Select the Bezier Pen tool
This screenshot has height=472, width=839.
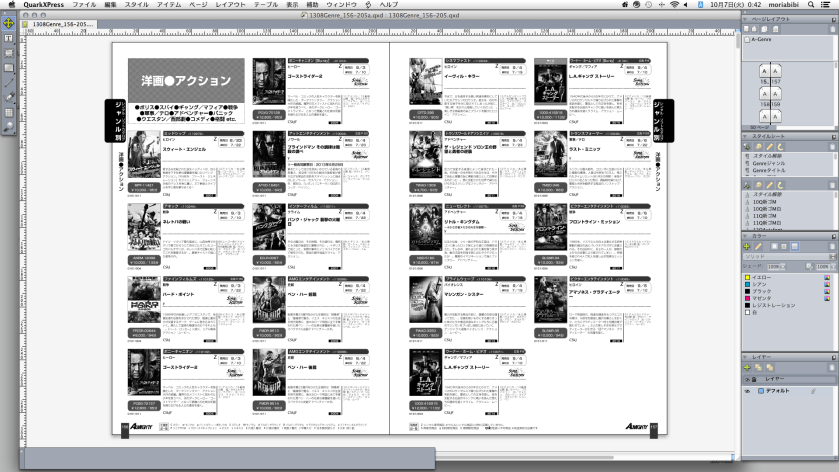tap(9, 97)
